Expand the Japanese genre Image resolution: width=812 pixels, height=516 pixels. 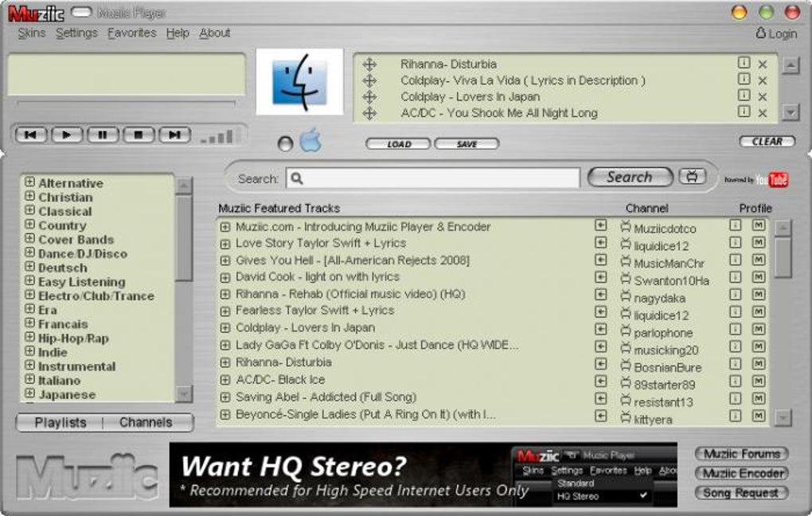tap(30, 393)
